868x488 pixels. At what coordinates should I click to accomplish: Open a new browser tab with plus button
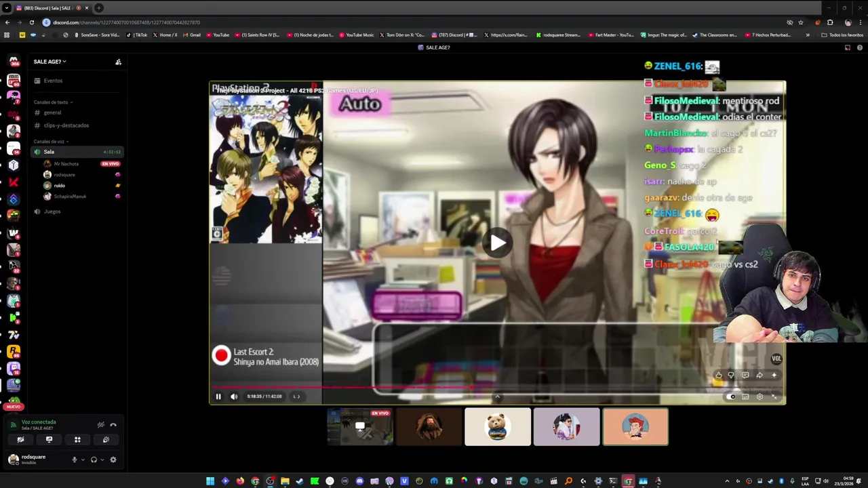tap(99, 8)
